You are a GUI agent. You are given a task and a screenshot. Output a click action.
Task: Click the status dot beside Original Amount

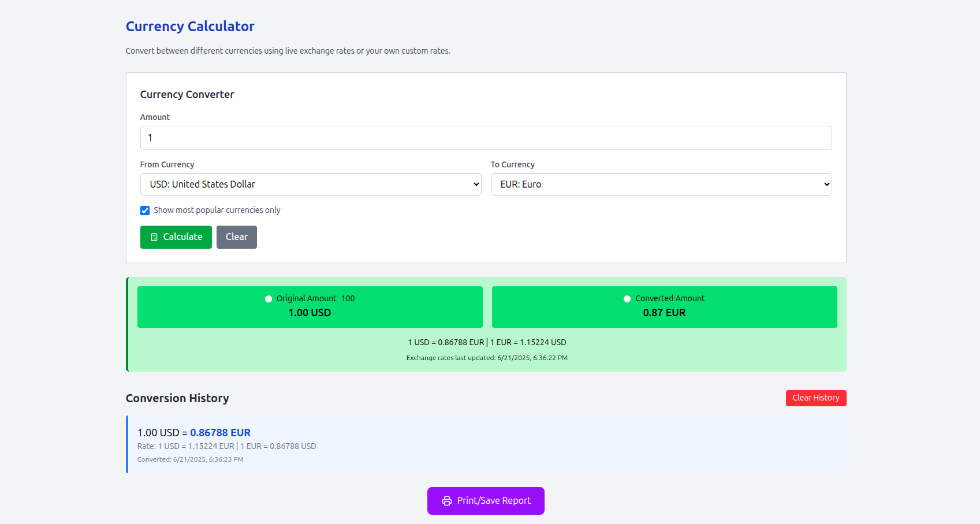[x=268, y=298]
